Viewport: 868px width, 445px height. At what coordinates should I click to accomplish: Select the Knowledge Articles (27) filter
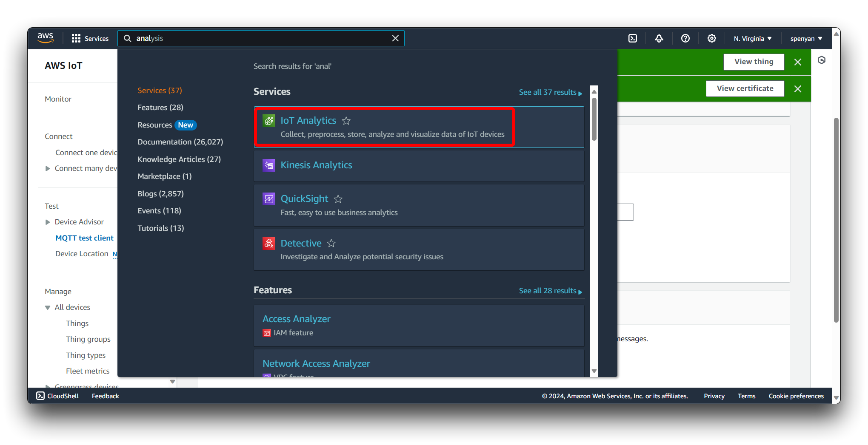click(x=179, y=159)
